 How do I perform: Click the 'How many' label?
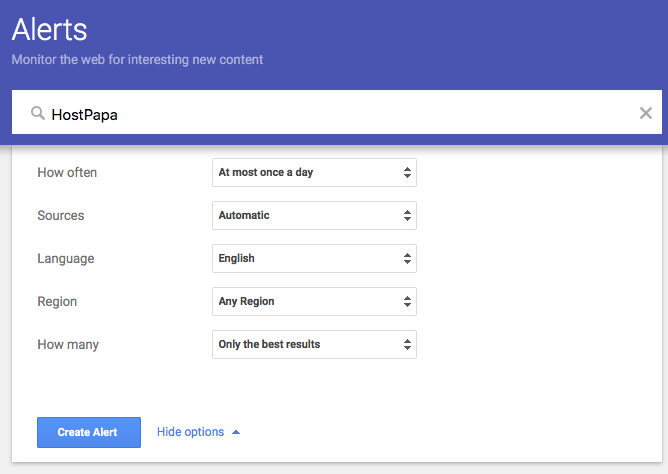click(68, 345)
